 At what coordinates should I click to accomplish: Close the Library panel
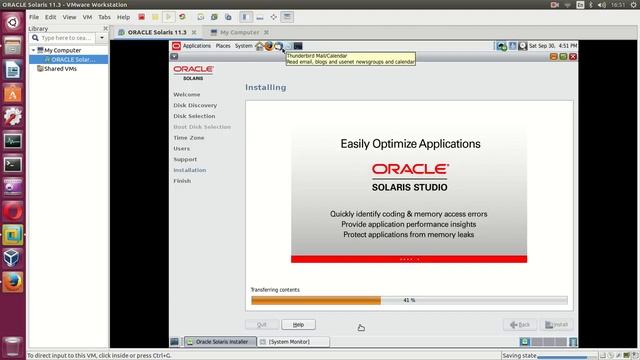(106, 29)
